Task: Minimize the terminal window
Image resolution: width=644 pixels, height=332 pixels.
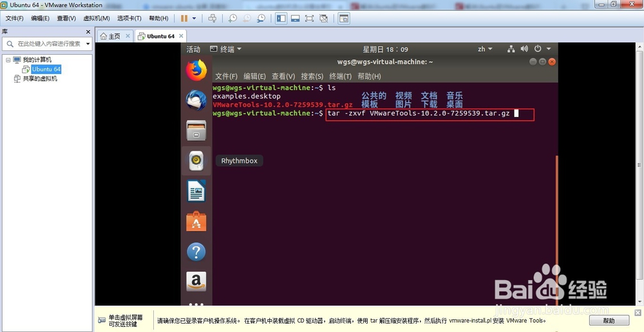Action: tap(533, 62)
